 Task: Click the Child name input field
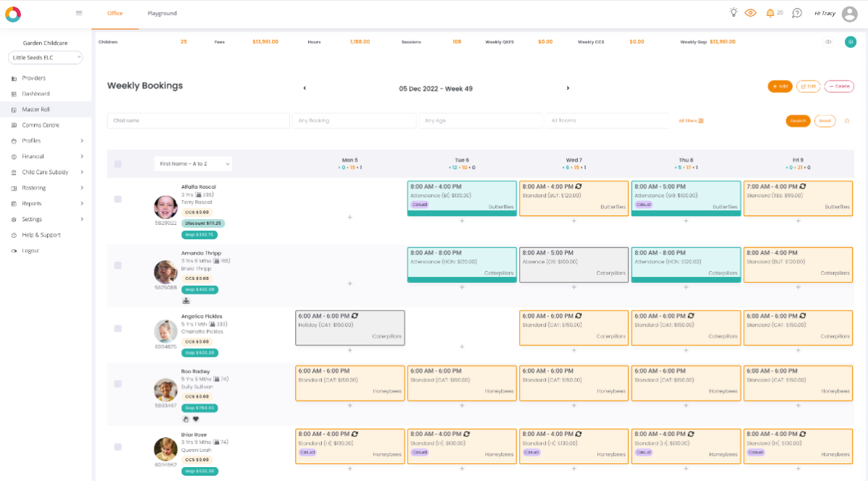tap(198, 120)
